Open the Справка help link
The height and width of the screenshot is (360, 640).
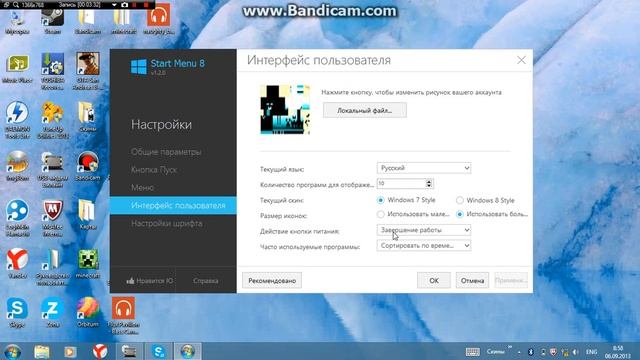pos(206,281)
